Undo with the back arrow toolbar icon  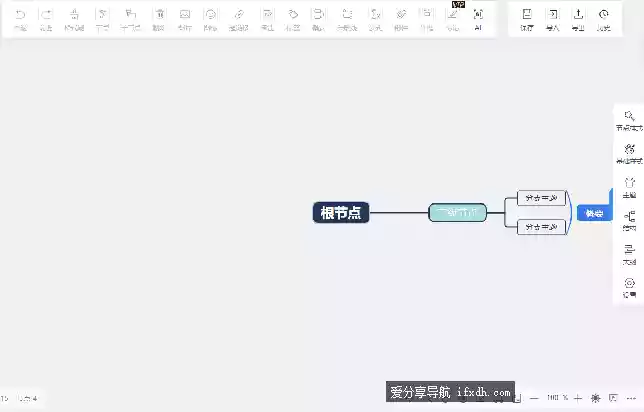[20, 19]
